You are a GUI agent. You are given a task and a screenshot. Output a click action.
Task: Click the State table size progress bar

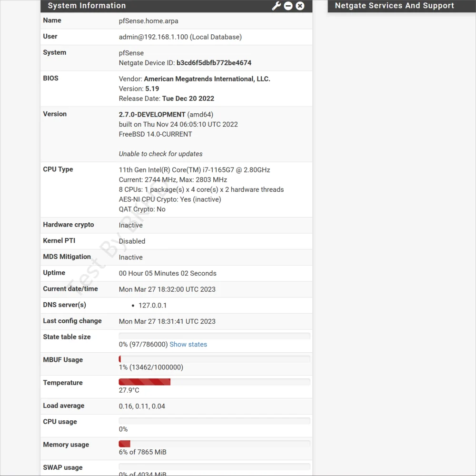[x=214, y=336]
